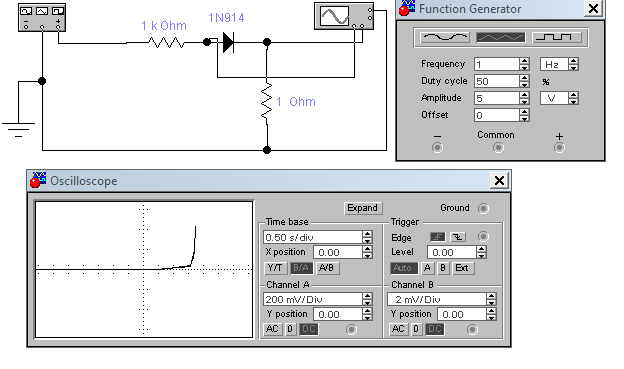Adjust Duty cycle spinner

click(525, 81)
